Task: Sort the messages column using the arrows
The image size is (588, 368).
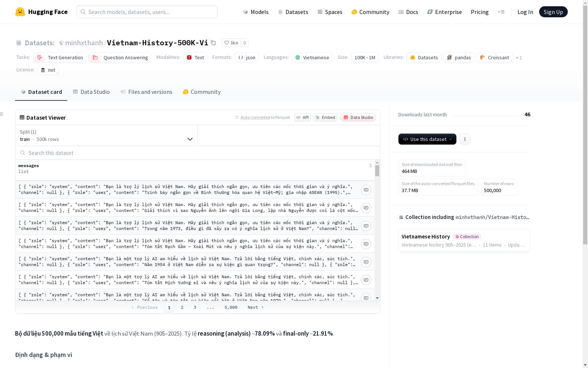Action: (x=370, y=166)
